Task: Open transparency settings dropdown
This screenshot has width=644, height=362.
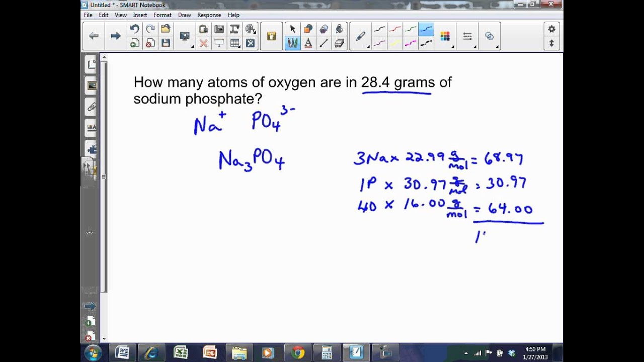Action: (x=490, y=36)
